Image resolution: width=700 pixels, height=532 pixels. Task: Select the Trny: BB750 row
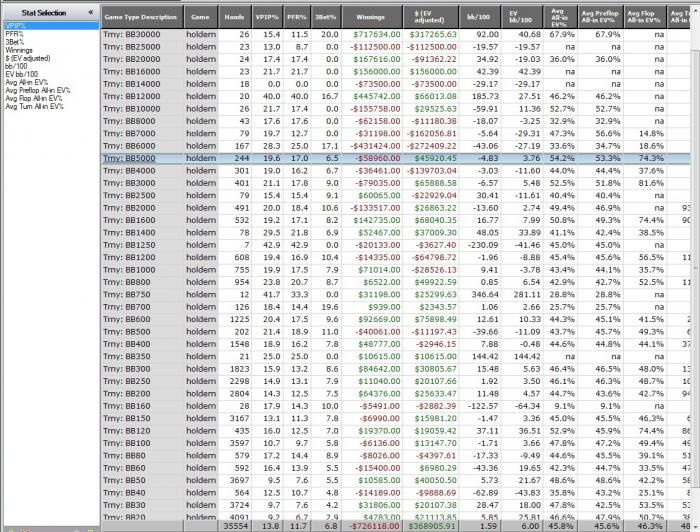[396, 295]
